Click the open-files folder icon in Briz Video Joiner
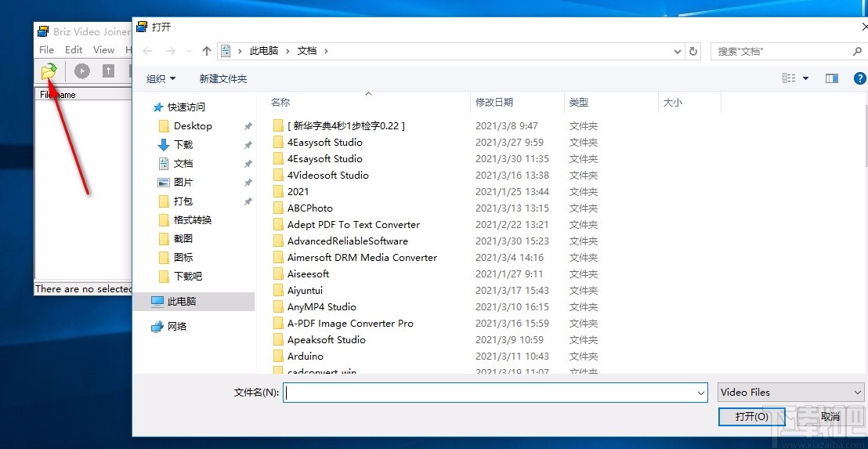The height and width of the screenshot is (449, 868). point(49,71)
